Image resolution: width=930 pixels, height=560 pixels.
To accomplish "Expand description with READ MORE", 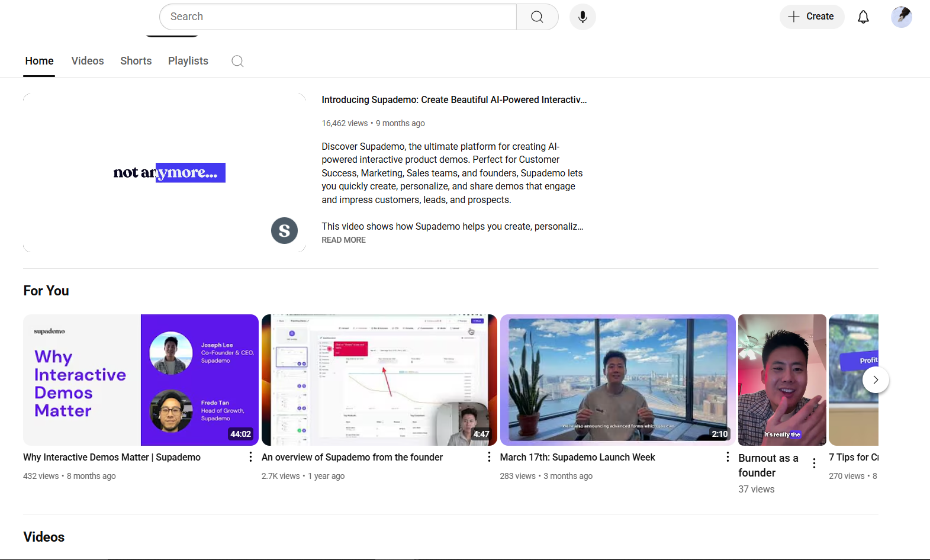I will pos(343,240).
